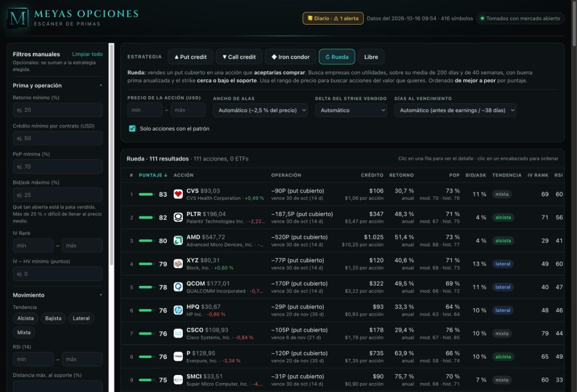Click the '–520P (put cubierto)' operation
The image size is (577, 392).
[x=299, y=237]
